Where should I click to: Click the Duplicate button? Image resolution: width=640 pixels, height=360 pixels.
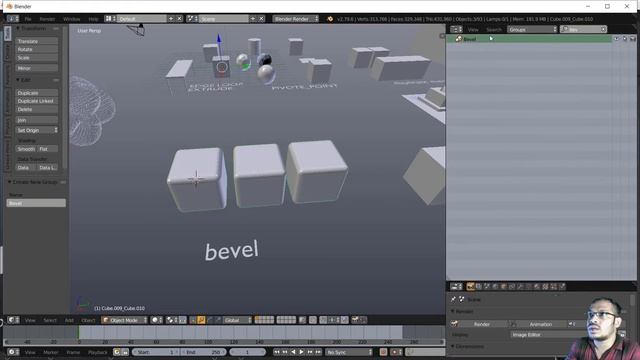point(37,93)
